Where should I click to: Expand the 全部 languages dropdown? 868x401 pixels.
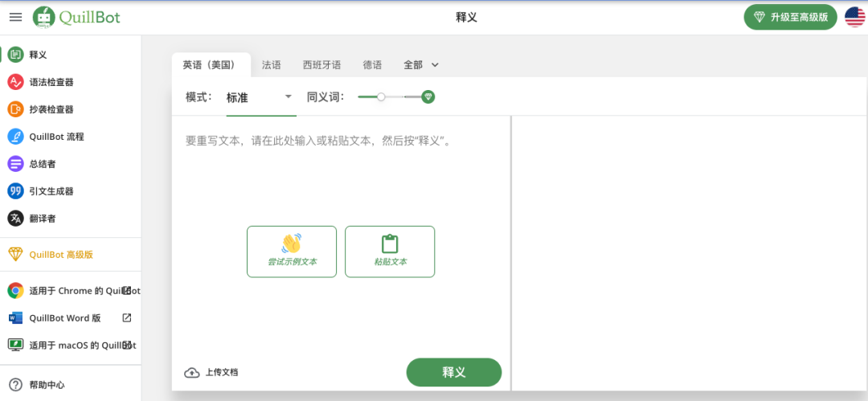click(x=421, y=65)
